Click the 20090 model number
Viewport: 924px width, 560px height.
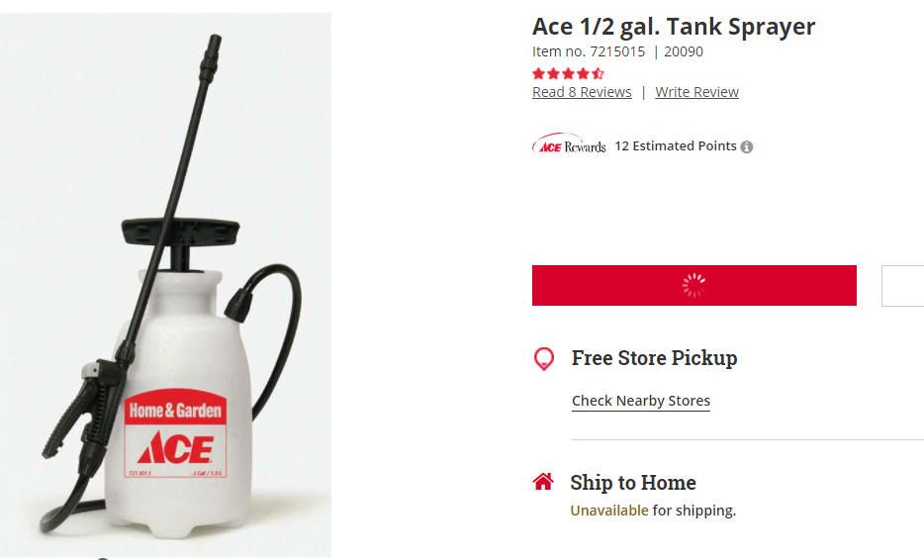684,51
